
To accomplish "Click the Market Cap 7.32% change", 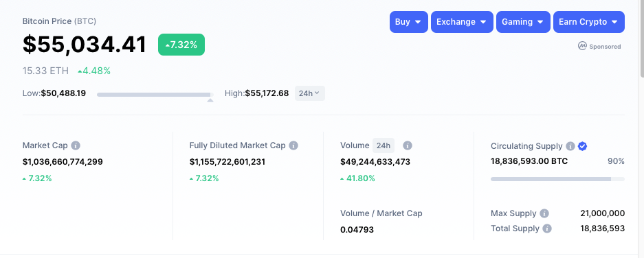I will pyautogui.click(x=37, y=178).
